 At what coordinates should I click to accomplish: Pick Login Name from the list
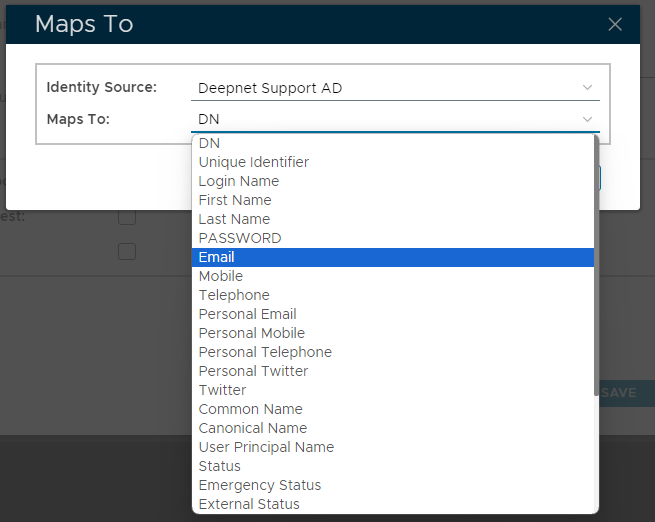click(239, 181)
